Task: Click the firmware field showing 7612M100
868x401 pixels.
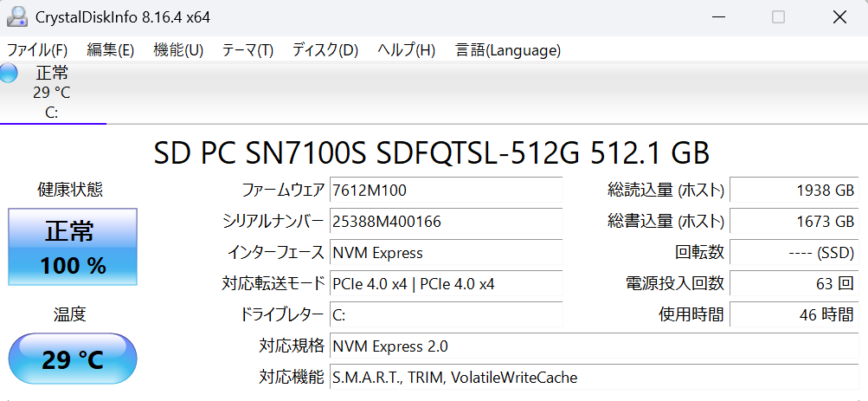Action: coord(446,191)
